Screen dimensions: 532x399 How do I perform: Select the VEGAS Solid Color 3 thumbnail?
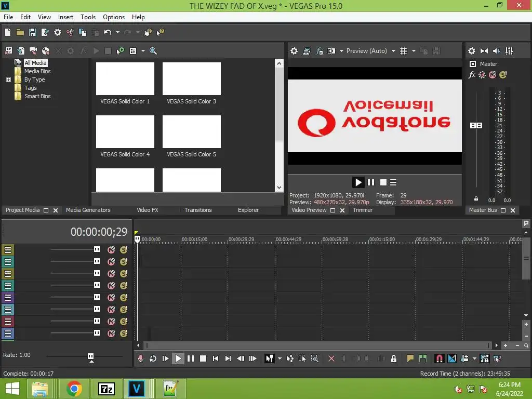click(x=191, y=79)
